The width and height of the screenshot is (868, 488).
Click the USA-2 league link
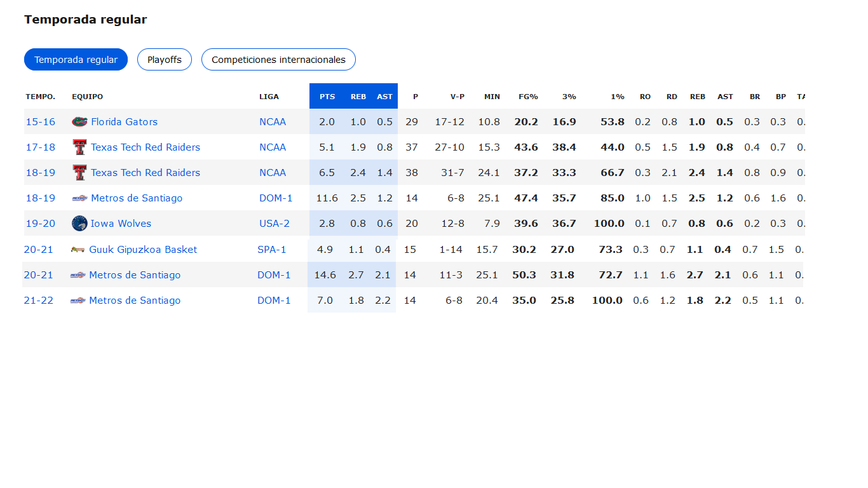pos(275,224)
